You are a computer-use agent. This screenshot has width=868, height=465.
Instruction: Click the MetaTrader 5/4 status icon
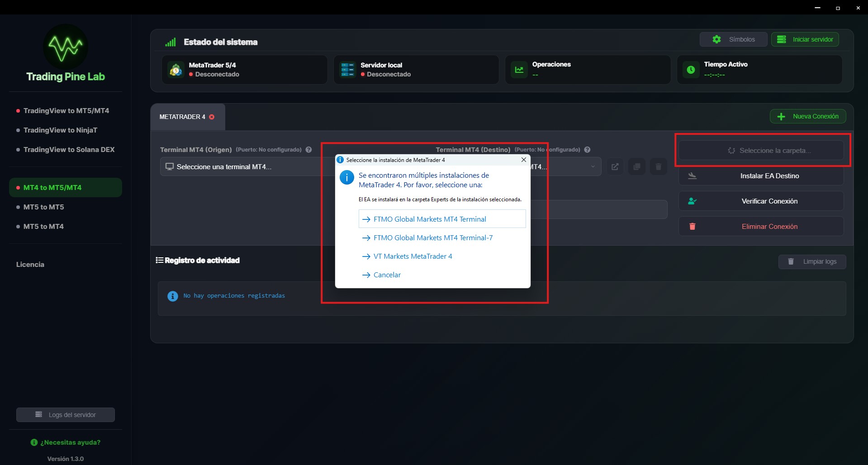[x=175, y=69]
